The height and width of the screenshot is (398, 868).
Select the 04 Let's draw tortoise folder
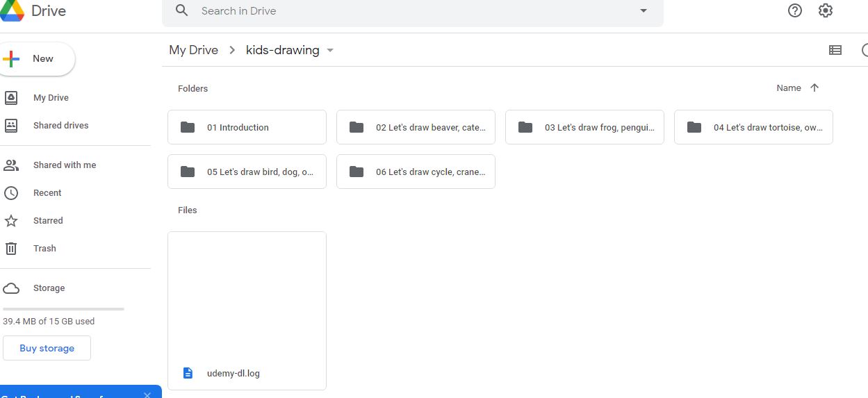pos(753,127)
